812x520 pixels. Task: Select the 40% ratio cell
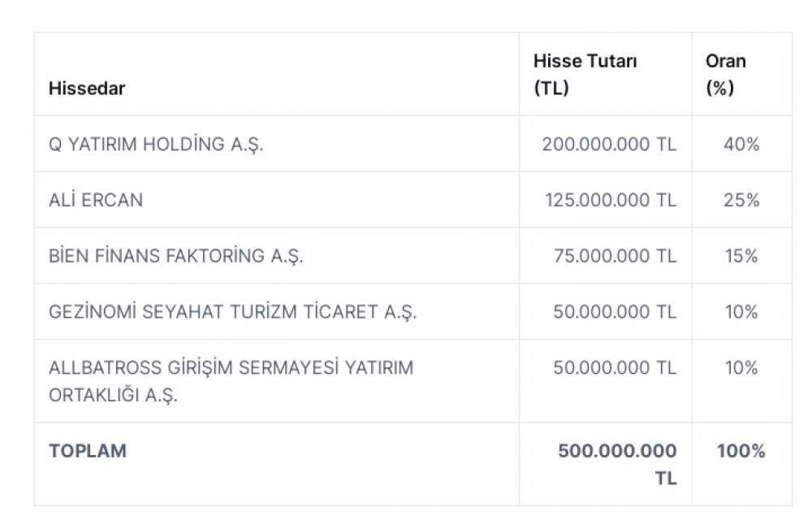(x=741, y=145)
